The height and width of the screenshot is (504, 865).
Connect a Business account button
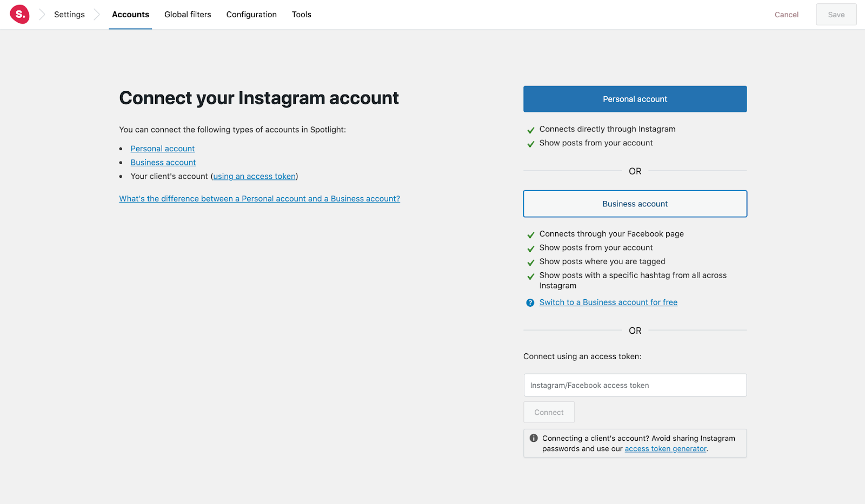(635, 204)
